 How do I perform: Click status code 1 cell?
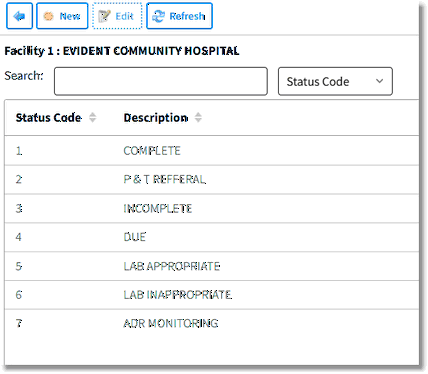(x=19, y=151)
